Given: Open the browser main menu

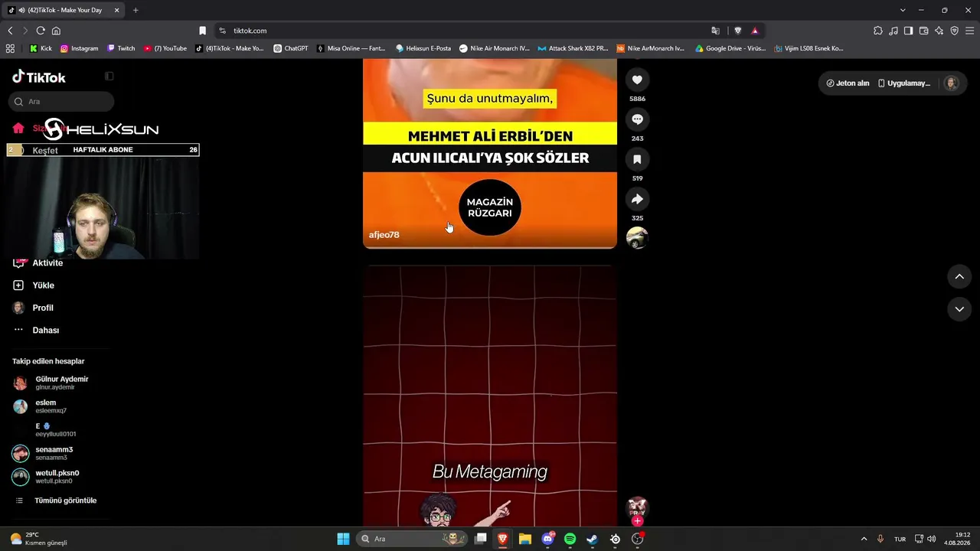Looking at the screenshot, I should pyautogui.click(x=969, y=31).
